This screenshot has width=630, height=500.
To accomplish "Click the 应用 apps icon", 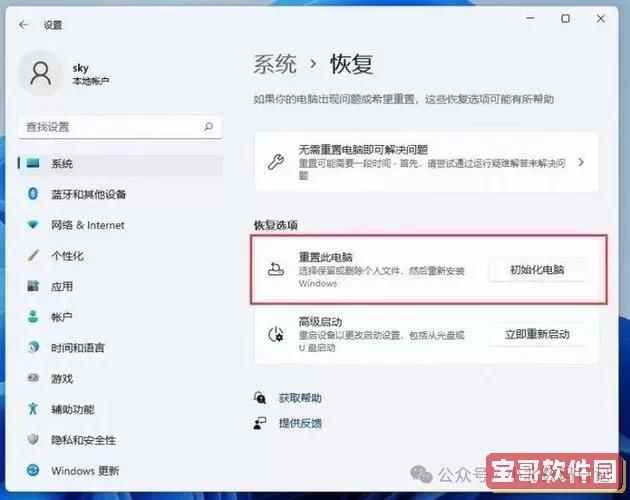I will (33, 286).
